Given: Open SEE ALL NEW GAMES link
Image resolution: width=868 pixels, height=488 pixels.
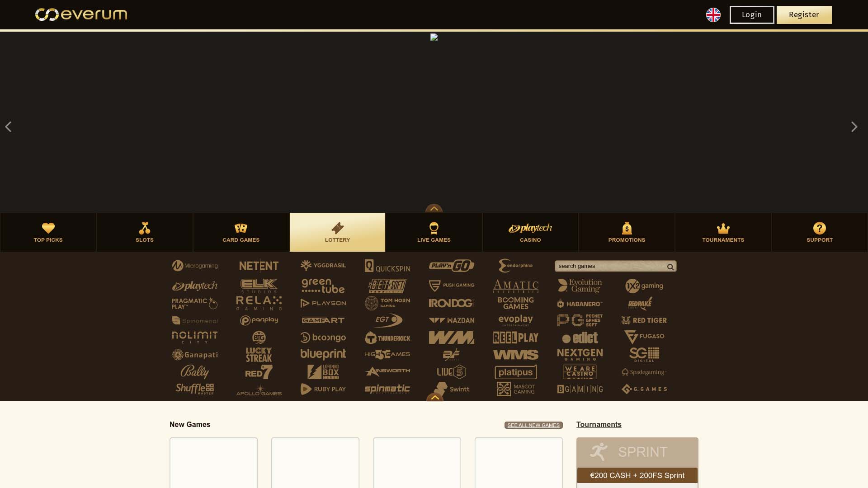Looking at the screenshot, I should pyautogui.click(x=533, y=425).
